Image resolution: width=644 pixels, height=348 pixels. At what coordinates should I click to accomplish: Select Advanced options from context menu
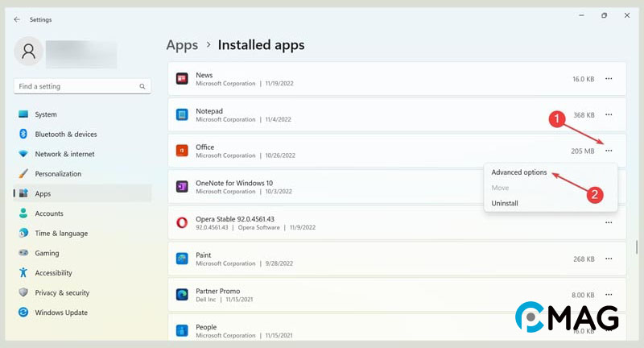(519, 172)
